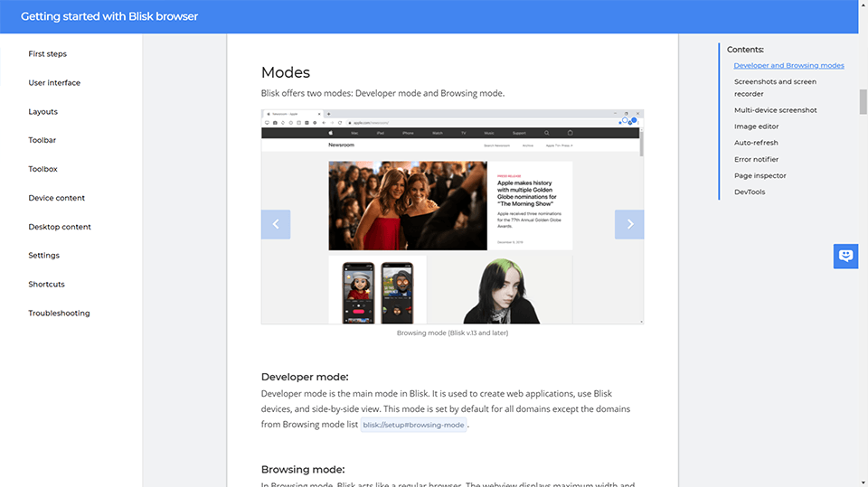Click the Developer mode: heading
Image resolution: width=868 pixels, height=487 pixels.
pos(305,377)
